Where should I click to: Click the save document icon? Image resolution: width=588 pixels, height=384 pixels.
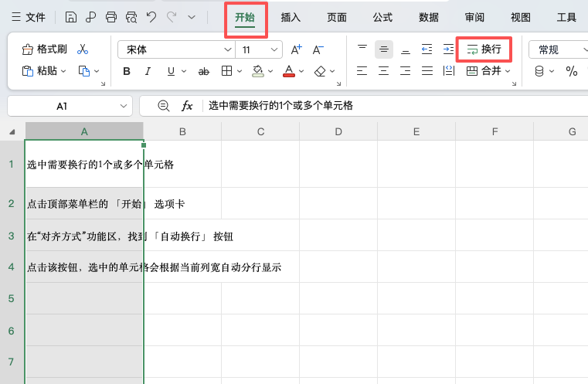(71, 17)
